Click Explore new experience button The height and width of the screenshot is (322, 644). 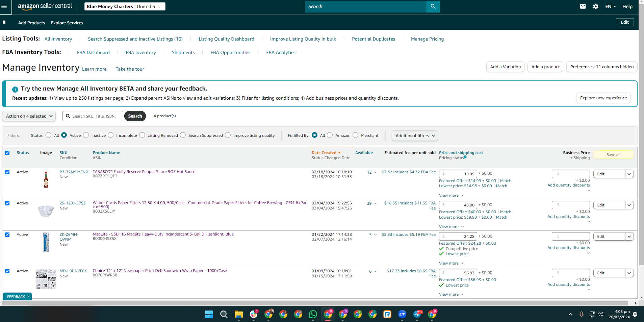(603, 98)
